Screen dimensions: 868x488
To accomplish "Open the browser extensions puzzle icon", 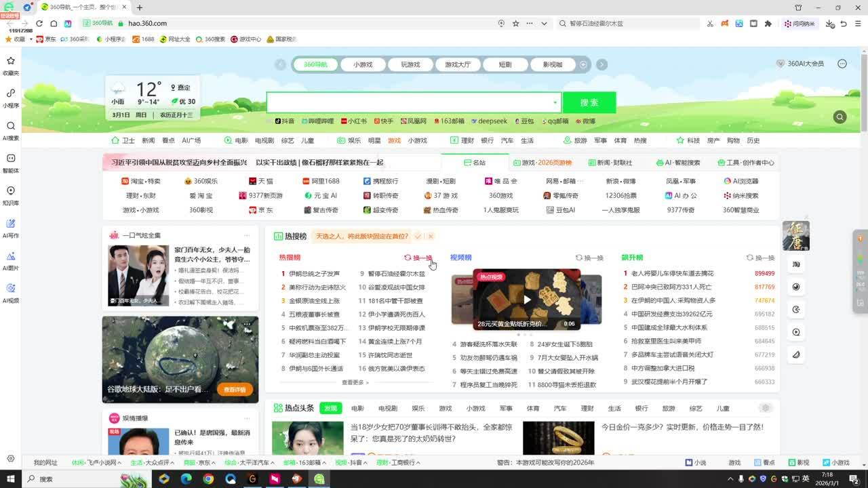I will click(x=768, y=24).
